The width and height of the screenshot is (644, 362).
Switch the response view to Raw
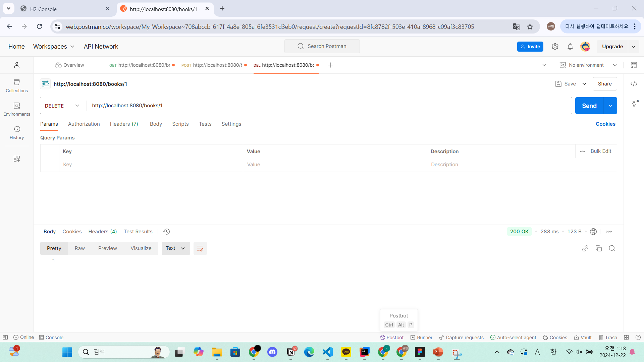(79, 248)
